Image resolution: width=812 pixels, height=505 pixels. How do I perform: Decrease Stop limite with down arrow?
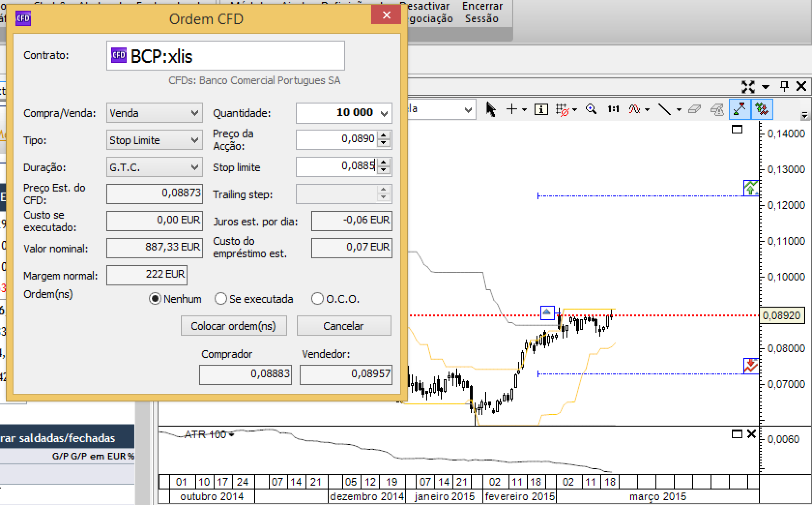click(384, 170)
